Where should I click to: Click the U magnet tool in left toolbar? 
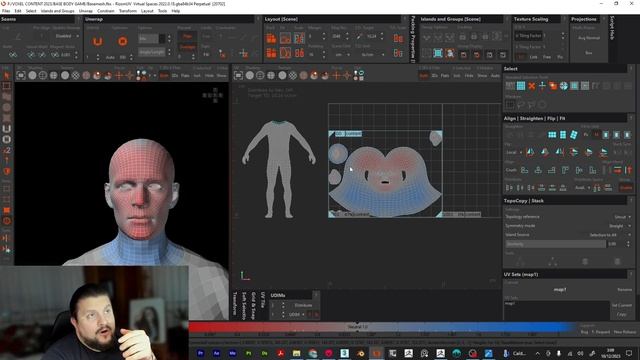pos(7,129)
